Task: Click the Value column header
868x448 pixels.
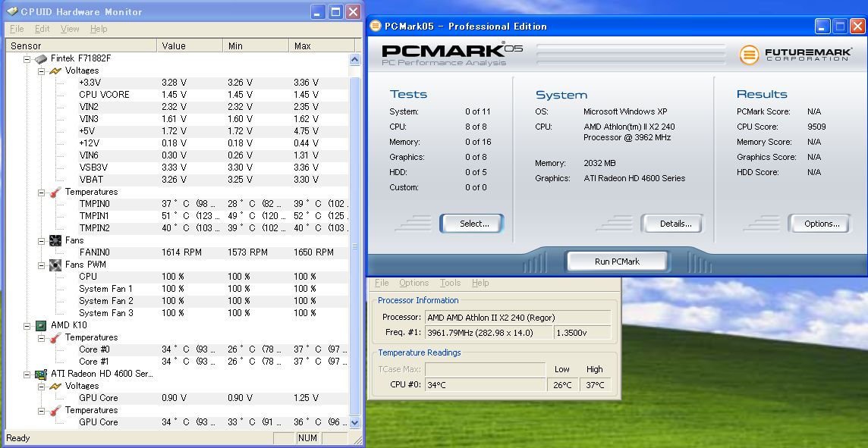Action: tap(190, 46)
